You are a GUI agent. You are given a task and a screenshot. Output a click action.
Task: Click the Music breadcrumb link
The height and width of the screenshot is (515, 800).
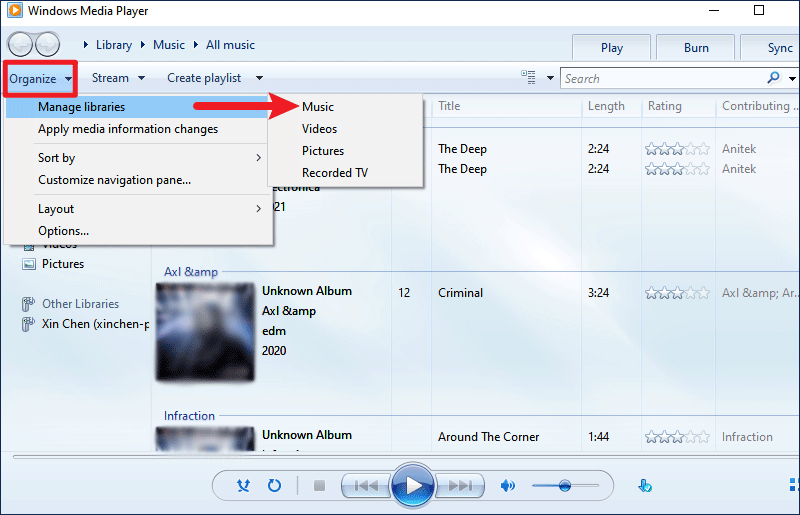click(x=169, y=45)
